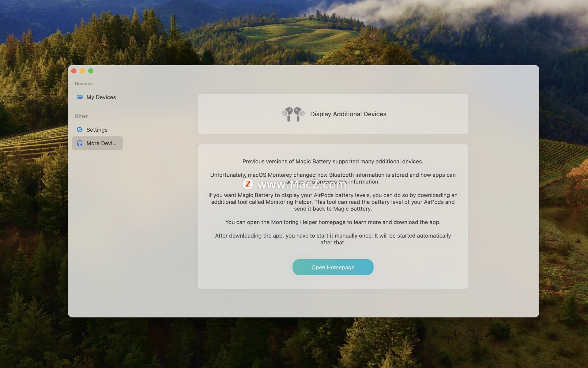Click the Previous versions of Magic Battery sentence
This screenshot has height=368, width=588.
pos(333,161)
